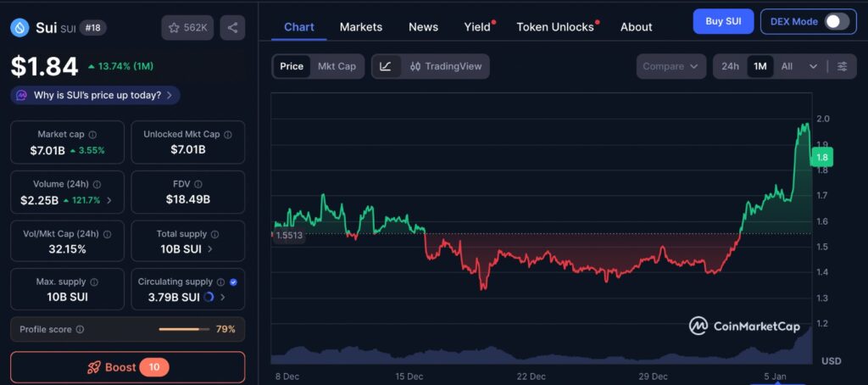Open the Yield tab

477,26
